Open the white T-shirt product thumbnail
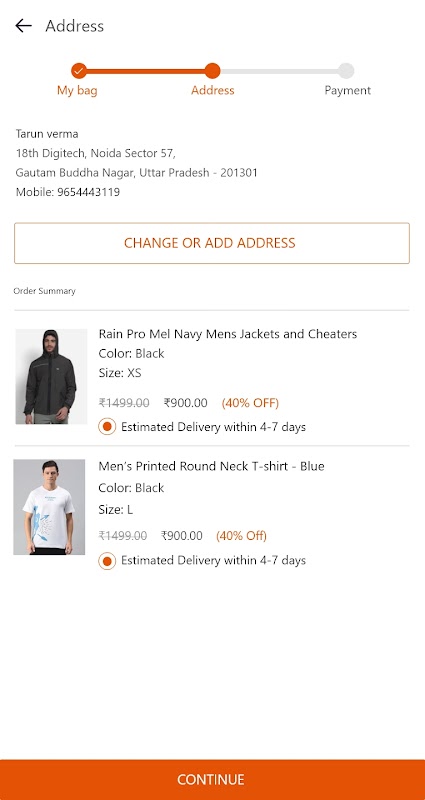Viewport: 425px width, 800px height. [49, 507]
